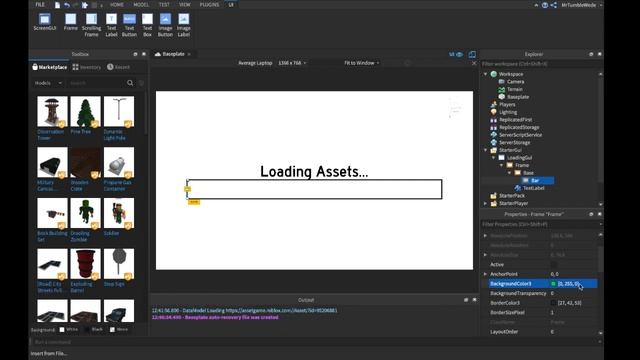The image size is (640, 360).
Task: Select the Propane Gas Container thumbnail
Action: [119, 162]
